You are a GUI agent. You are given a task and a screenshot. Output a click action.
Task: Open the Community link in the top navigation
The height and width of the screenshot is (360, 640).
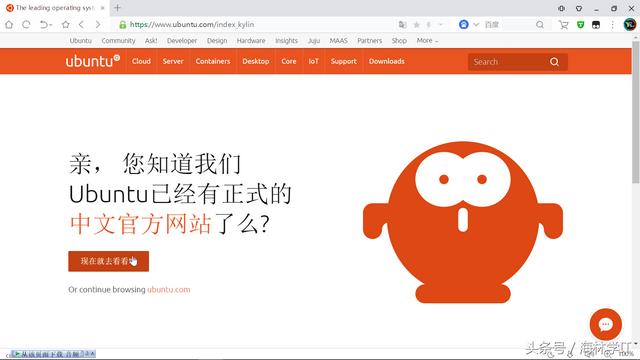point(118,40)
